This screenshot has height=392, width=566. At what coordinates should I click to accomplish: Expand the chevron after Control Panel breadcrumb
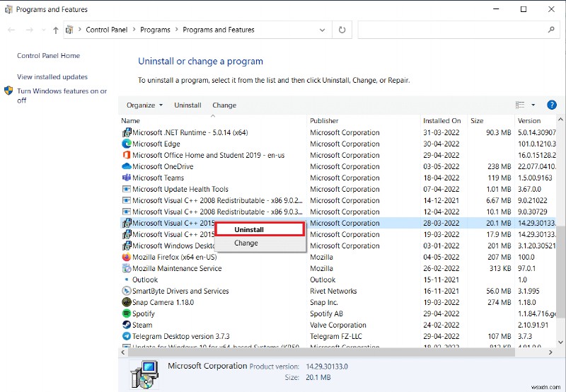coord(134,30)
